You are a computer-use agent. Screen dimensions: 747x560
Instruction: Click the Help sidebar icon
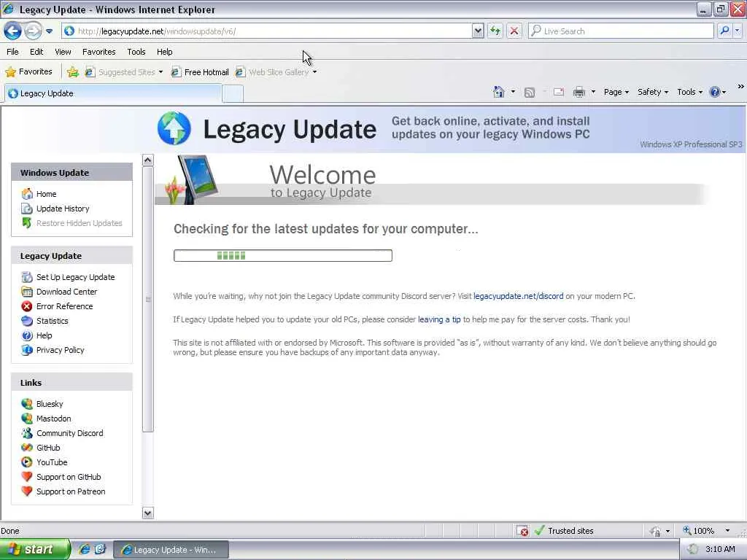[27, 335]
